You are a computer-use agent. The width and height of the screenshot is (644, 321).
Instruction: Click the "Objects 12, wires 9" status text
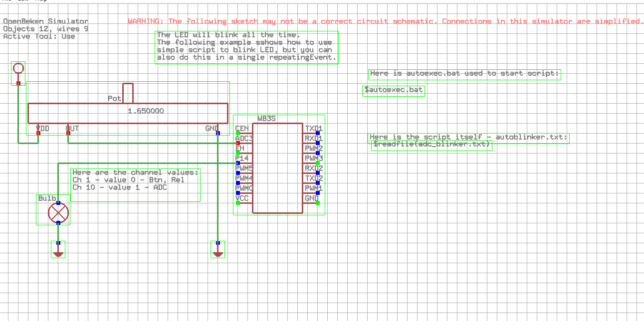tap(46, 29)
